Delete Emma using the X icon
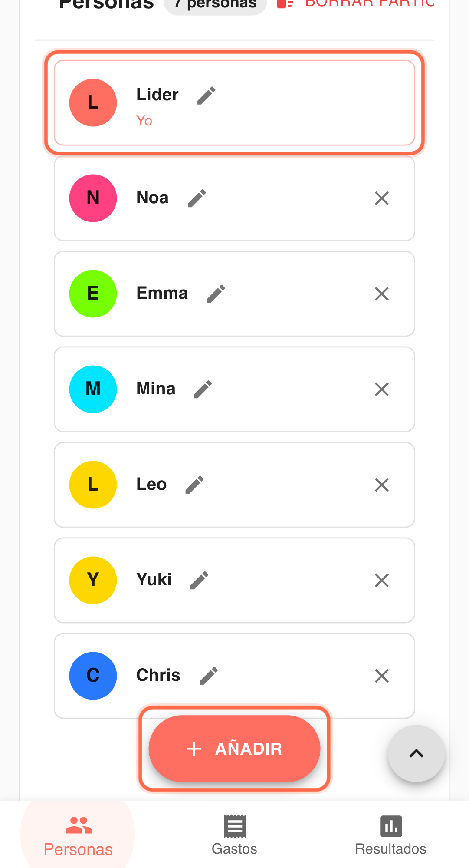 click(381, 294)
